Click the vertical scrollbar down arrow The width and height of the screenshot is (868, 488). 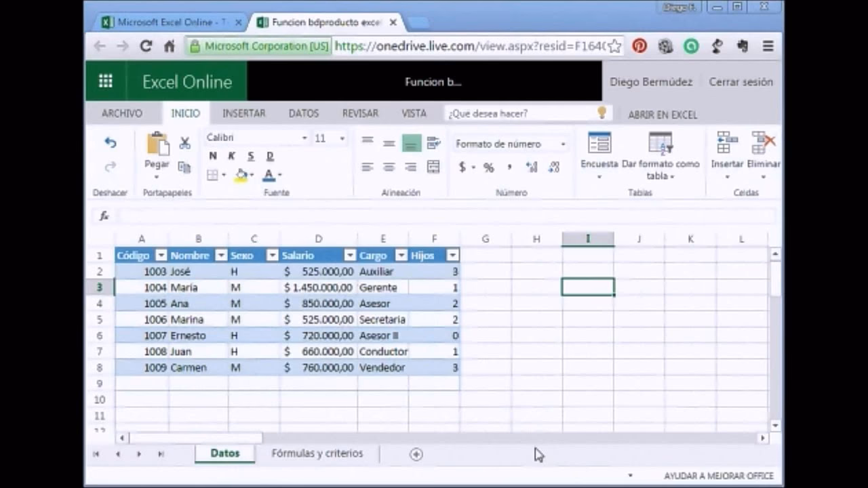pos(775,425)
